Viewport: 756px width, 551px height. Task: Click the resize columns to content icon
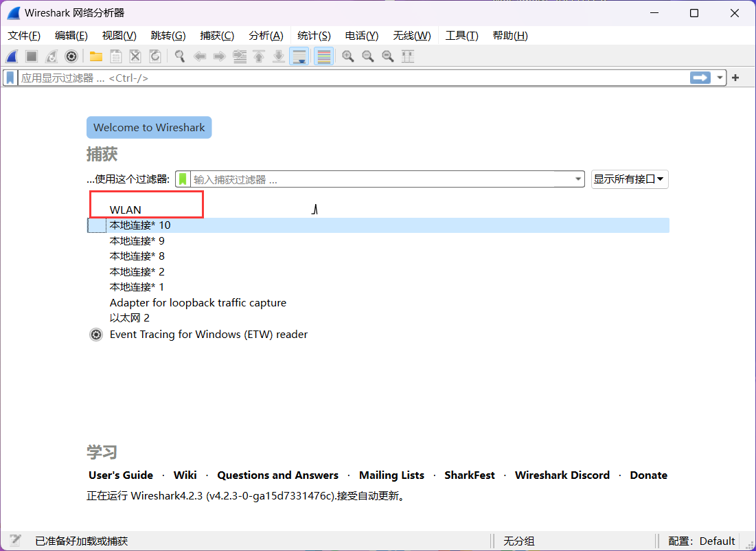click(408, 56)
